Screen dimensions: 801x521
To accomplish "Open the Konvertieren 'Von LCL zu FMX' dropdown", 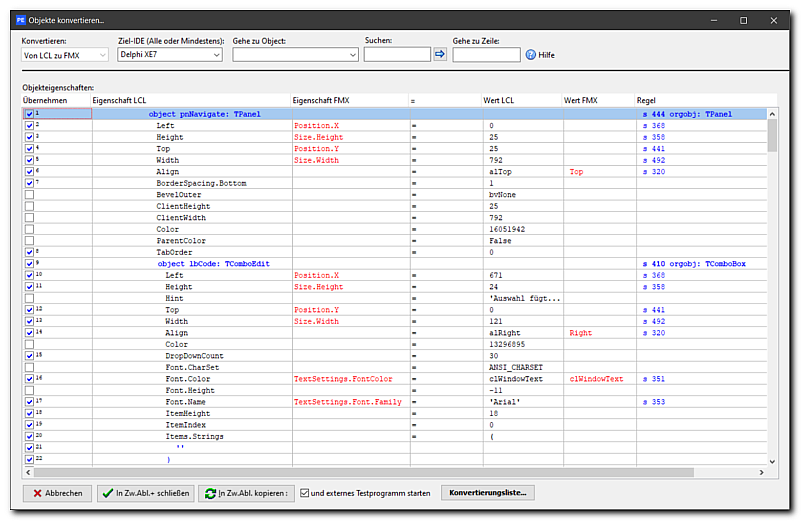I will click(x=65, y=55).
